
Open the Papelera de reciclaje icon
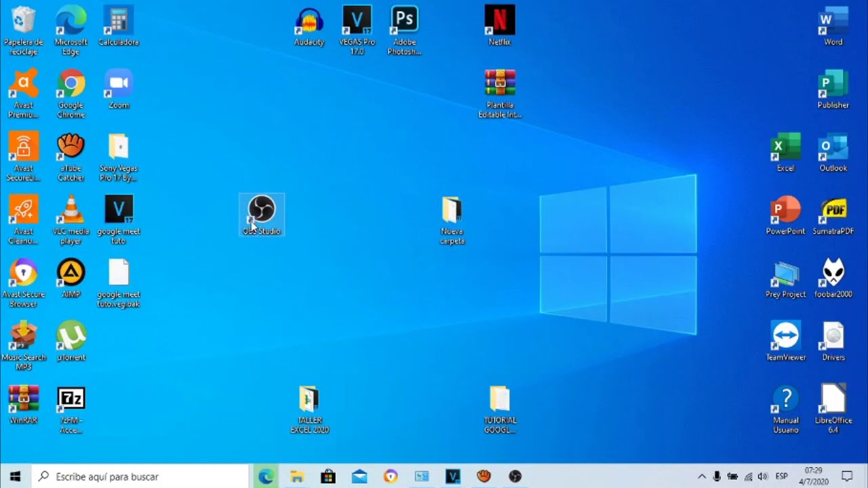pos(23,30)
